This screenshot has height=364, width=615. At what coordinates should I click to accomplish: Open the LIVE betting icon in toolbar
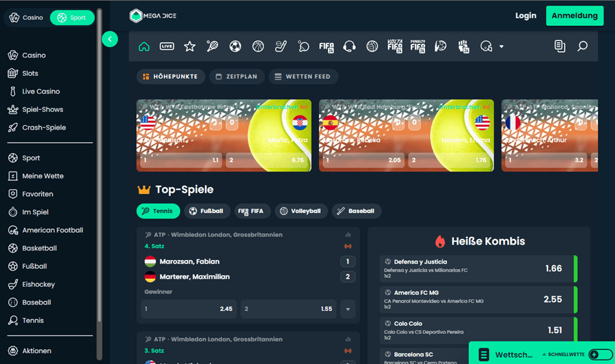(x=167, y=46)
